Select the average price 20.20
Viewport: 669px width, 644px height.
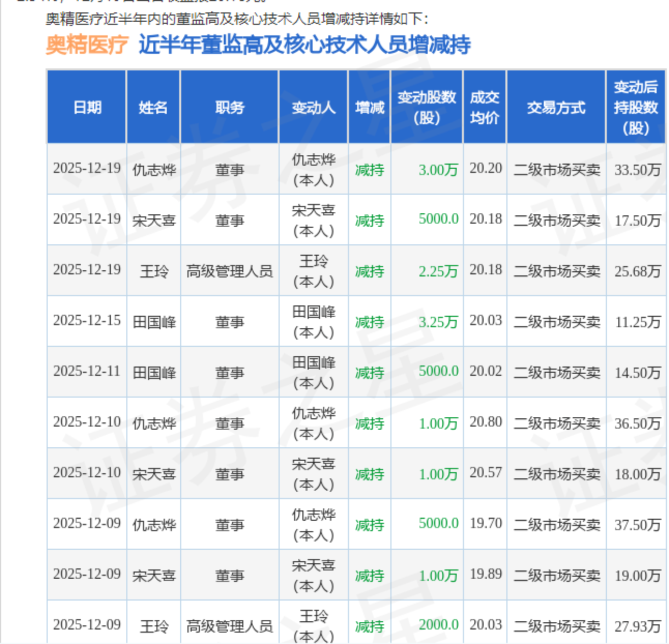click(486, 168)
